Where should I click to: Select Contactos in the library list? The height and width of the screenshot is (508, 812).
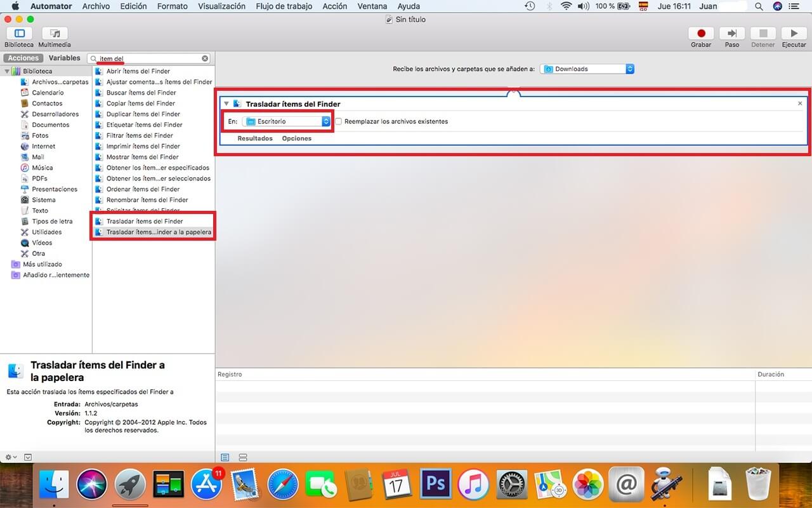pos(47,104)
